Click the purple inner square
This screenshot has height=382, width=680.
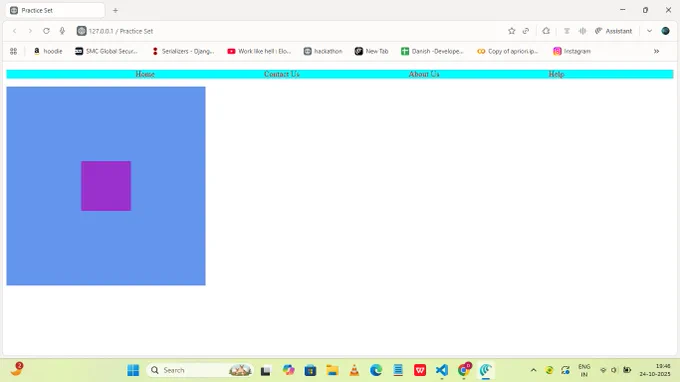tap(106, 186)
